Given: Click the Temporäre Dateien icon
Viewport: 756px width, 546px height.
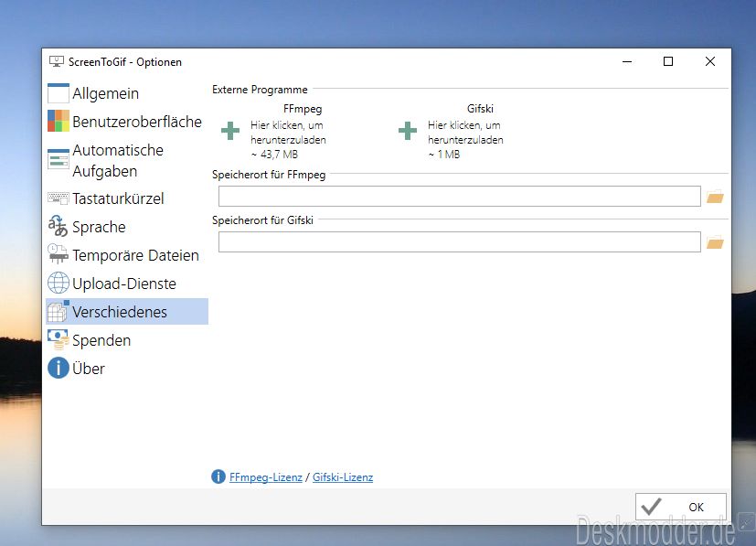Looking at the screenshot, I should point(59,254).
